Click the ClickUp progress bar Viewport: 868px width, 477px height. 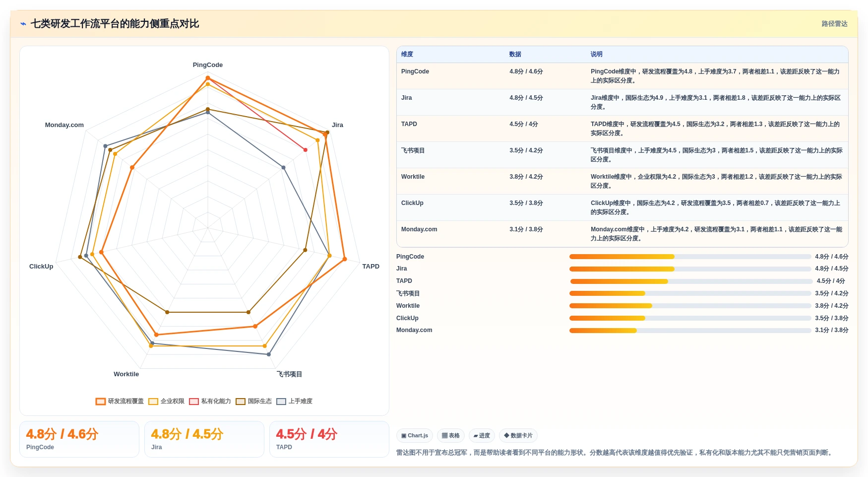[x=690, y=318]
